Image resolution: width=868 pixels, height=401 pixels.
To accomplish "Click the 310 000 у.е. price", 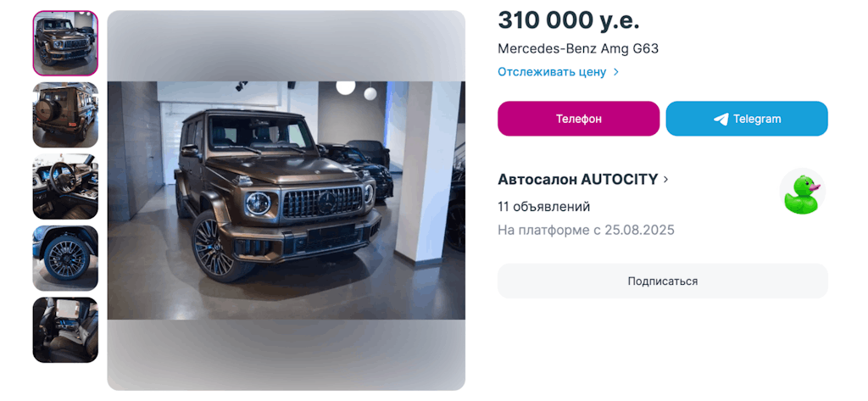I will (x=569, y=21).
